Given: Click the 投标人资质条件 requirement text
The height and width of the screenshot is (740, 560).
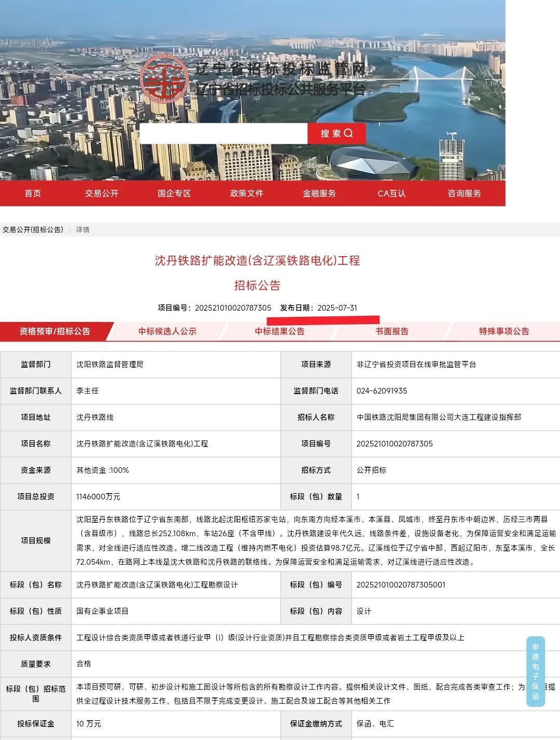Looking at the screenshot, I should [270, 638].
